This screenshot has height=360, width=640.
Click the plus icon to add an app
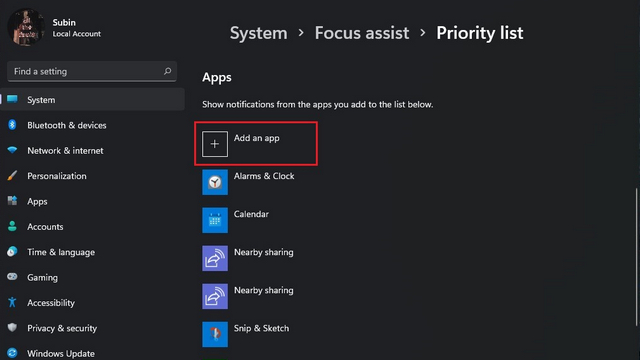pyautogui.click(x=215, y=144)
